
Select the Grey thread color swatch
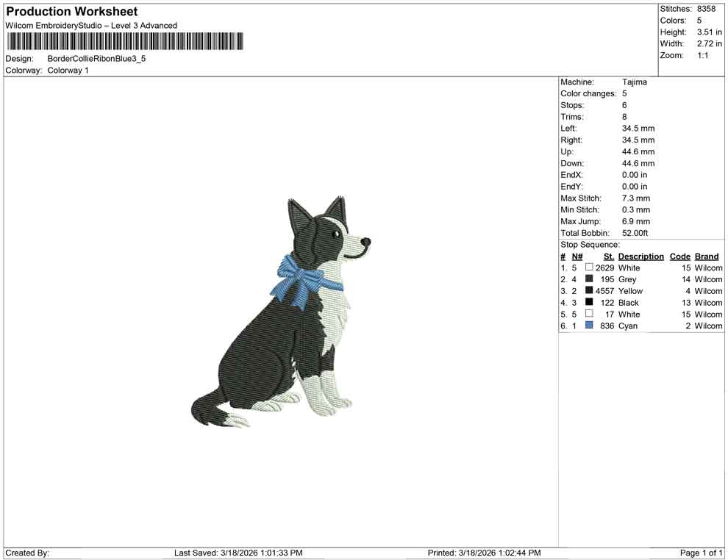(588, 279)
